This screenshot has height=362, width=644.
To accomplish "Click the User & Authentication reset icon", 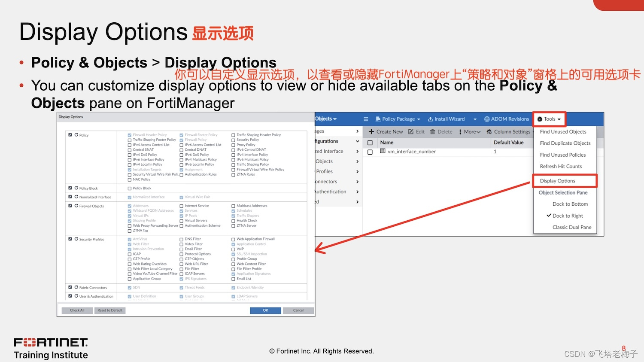I will coord(76,296).
